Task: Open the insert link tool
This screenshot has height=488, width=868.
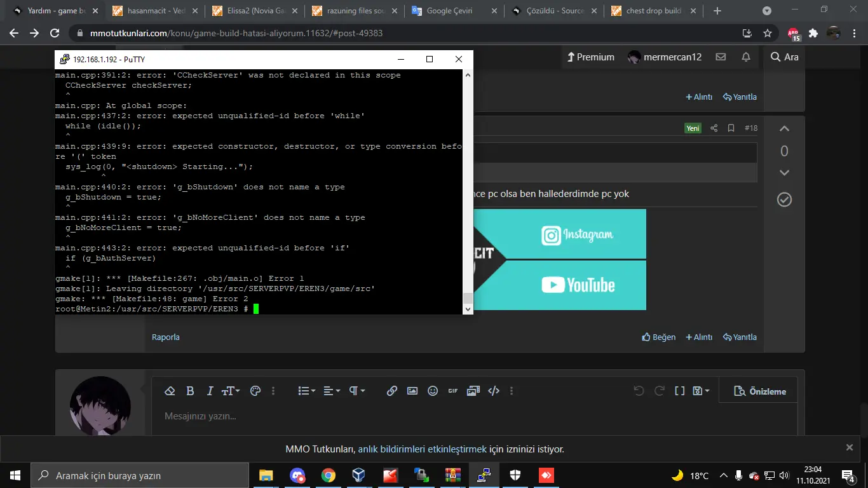Action: 391,391
